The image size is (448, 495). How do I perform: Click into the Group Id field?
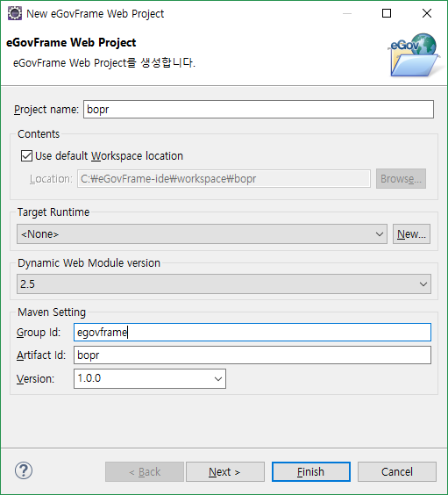(x=252, y=332)
